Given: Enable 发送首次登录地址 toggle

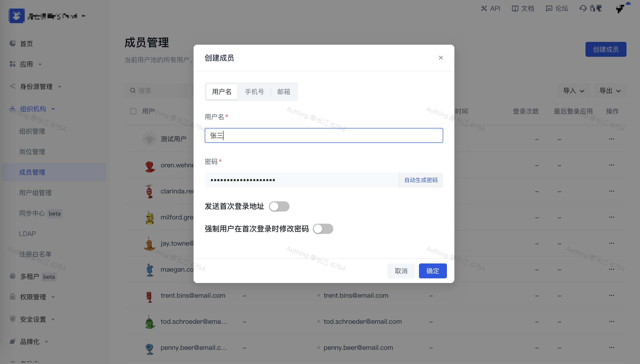Looking at the screenshot, I should point(279,206).
